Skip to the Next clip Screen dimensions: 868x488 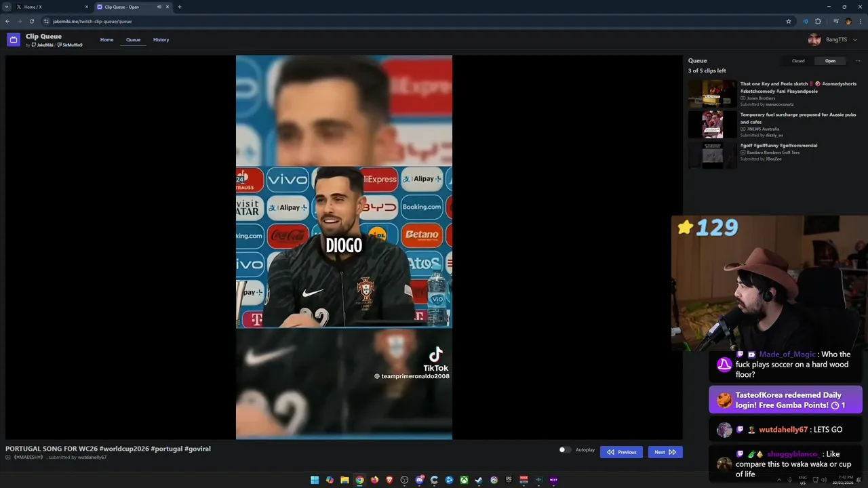[x=665, y=452]
